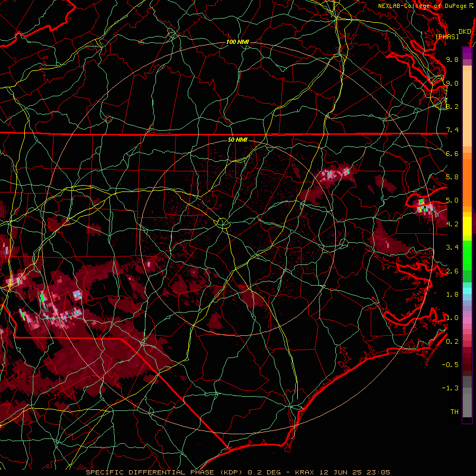
Task: Click the 23:05 time stamp in the caption
Action: point(379,472)
